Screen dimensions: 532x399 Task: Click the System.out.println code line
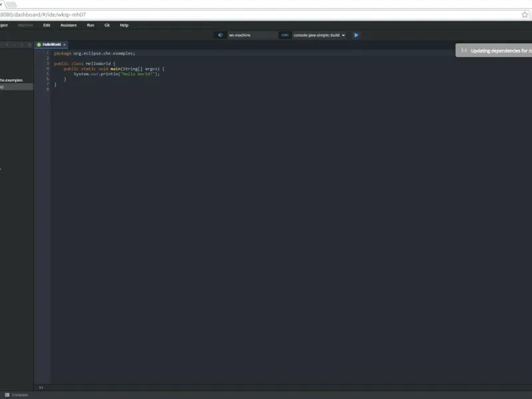(x=116, y=74)
